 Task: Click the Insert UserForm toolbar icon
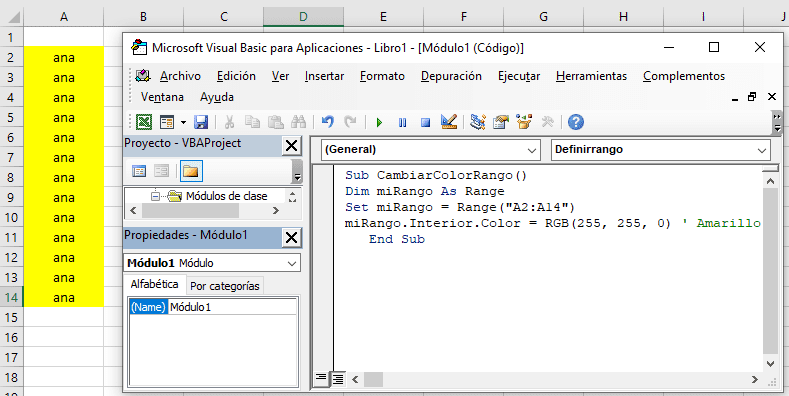click(167, 122)
